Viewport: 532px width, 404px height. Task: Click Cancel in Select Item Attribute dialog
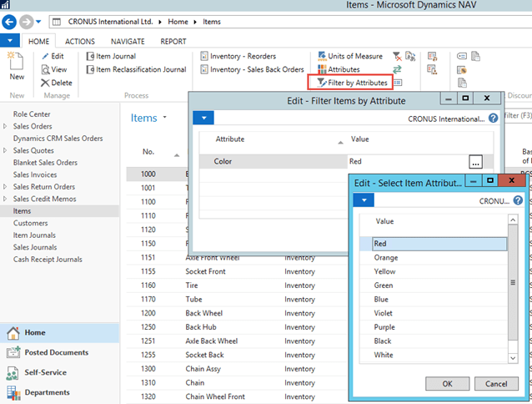click(496, 384)
